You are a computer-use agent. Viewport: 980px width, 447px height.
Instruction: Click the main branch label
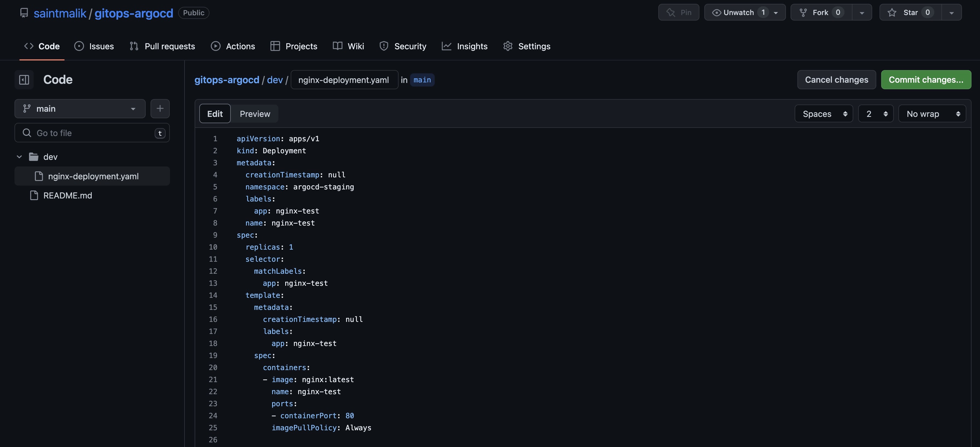422,80
